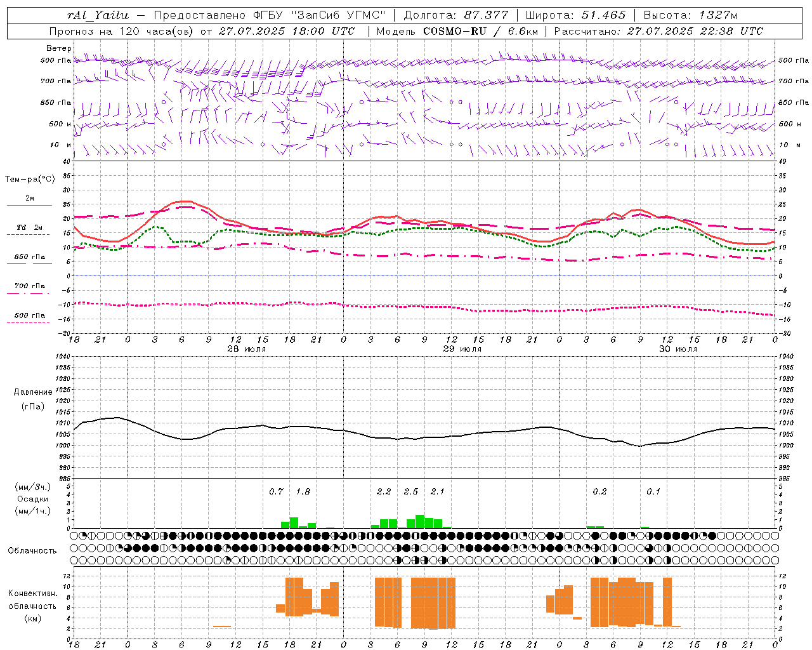Click the 29 июля date label
Viewport: 812px width, 650px height.
tap(462, 349)
